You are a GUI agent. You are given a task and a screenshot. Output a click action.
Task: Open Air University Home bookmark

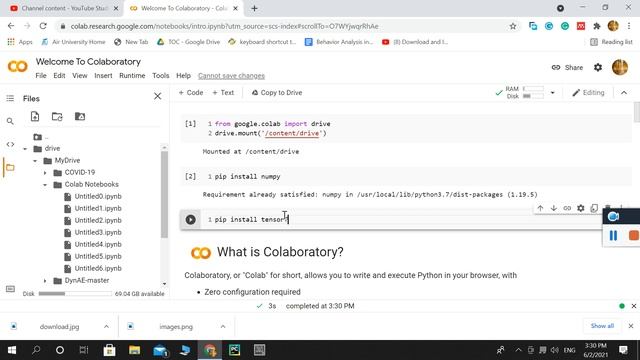[73, 42]
